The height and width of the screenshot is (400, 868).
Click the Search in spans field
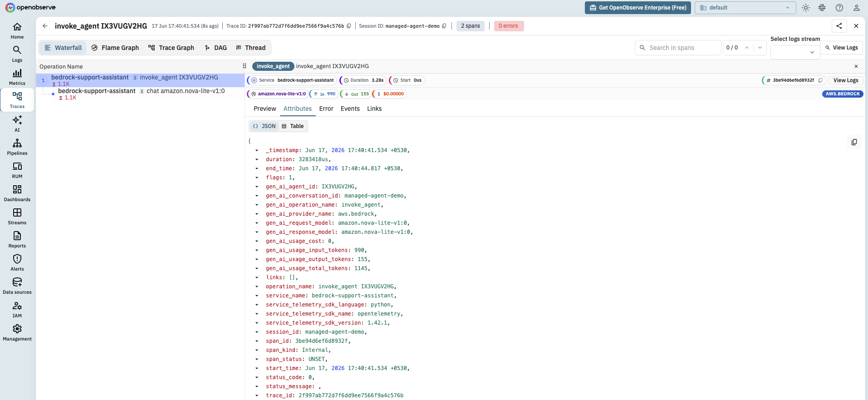pyautogui.click(x=678, y=48)
